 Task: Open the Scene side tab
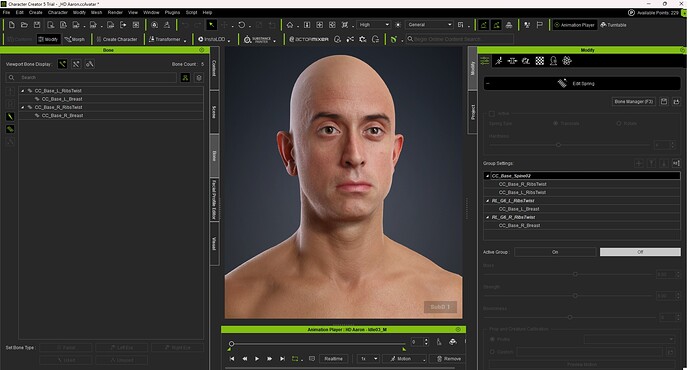214,112
